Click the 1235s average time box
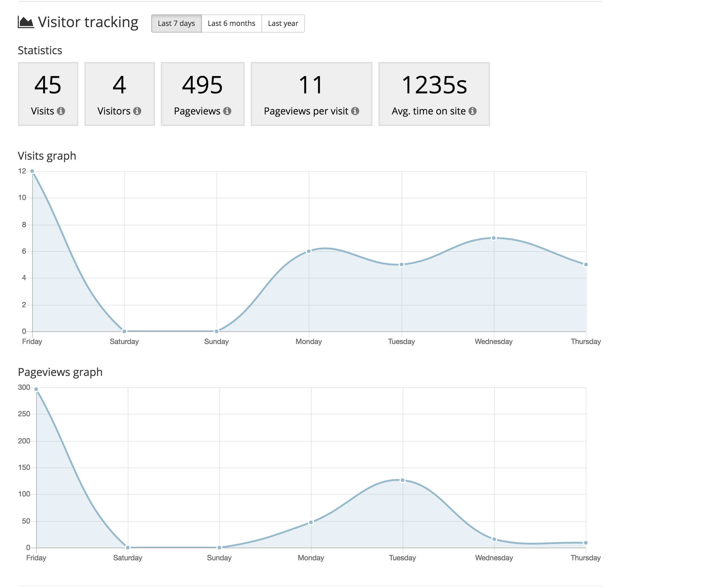Screen dimensions: 728x588 tap(434, 94)
